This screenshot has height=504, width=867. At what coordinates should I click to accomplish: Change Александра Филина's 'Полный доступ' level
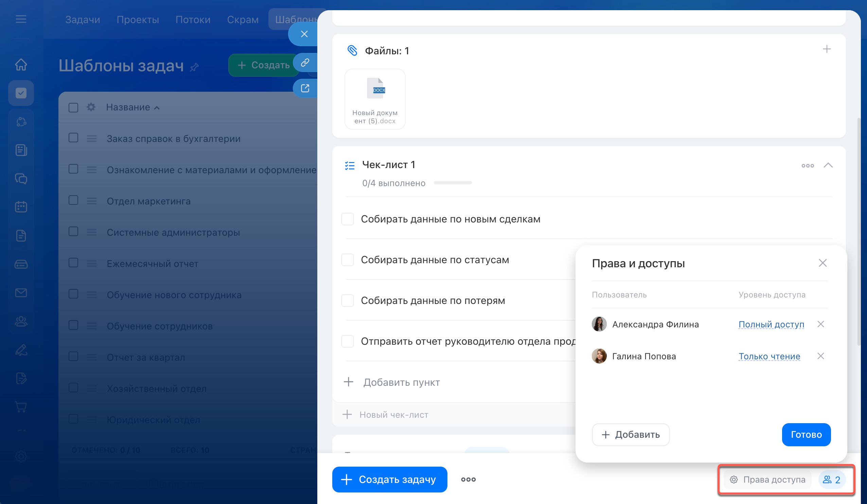(x=771, y=324)
